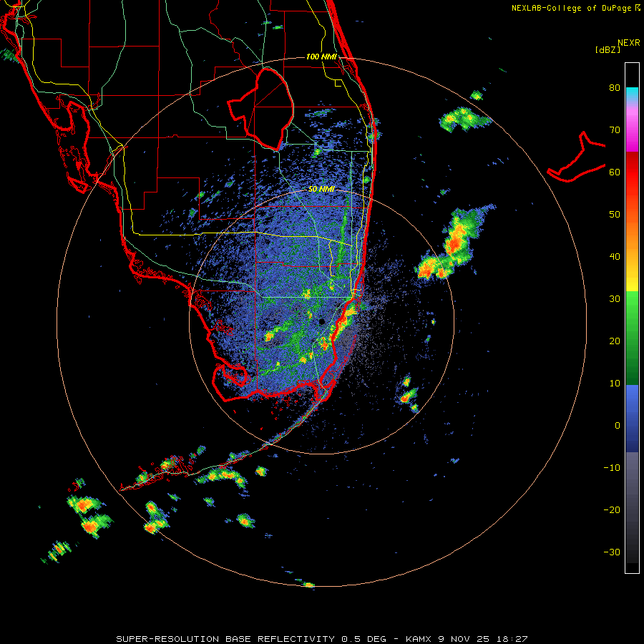
Task: Select the 50 NMI range ring label
Action: [x=321, y=190]
